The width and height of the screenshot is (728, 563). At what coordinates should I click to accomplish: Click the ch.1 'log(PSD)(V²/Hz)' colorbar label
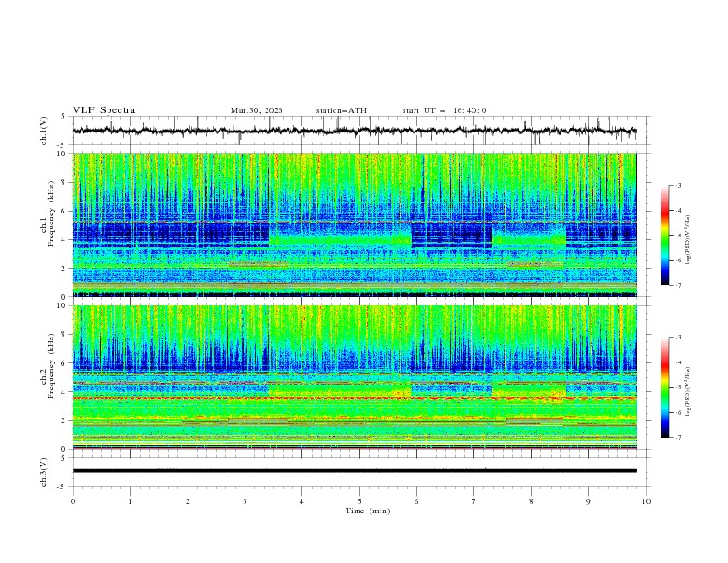click(x=688, y=240)
